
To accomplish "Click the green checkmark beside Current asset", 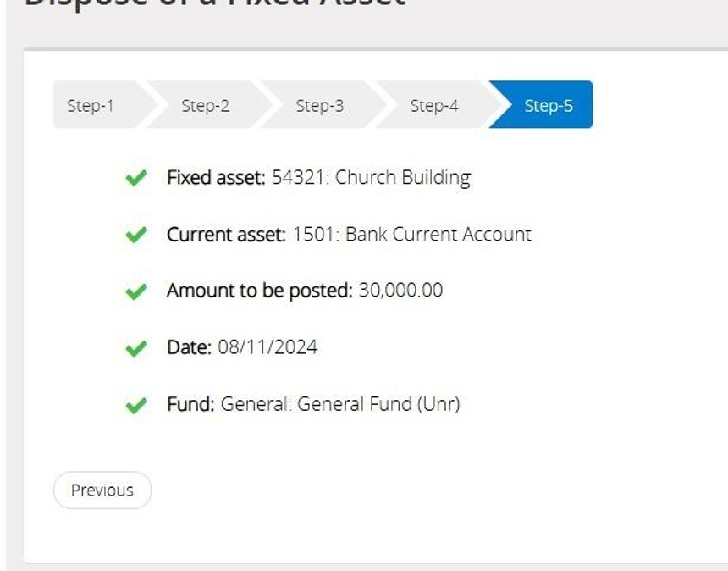I will point(135,236).
